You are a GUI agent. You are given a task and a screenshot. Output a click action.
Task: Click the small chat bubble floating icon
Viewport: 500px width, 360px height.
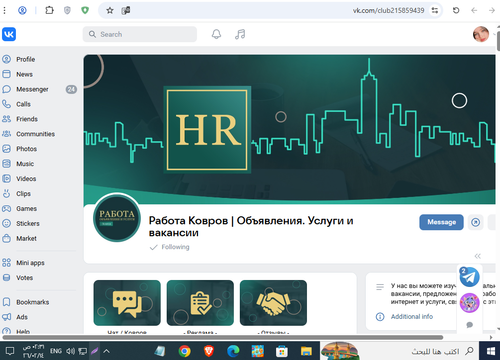click(x=470, y=325)
